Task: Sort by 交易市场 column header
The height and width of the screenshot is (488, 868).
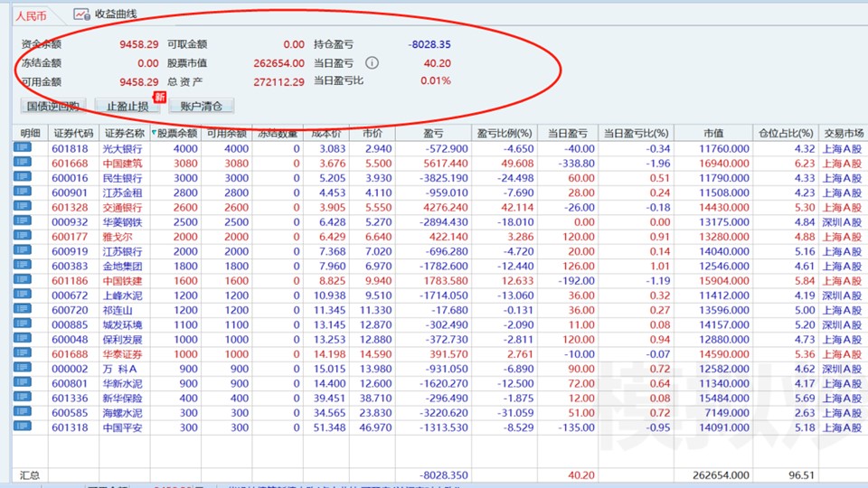Action: click(843, 134)
